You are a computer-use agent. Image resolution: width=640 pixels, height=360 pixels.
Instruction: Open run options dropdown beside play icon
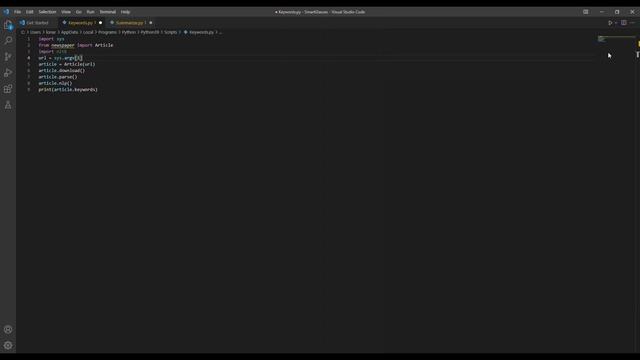[x=616, y=23]
